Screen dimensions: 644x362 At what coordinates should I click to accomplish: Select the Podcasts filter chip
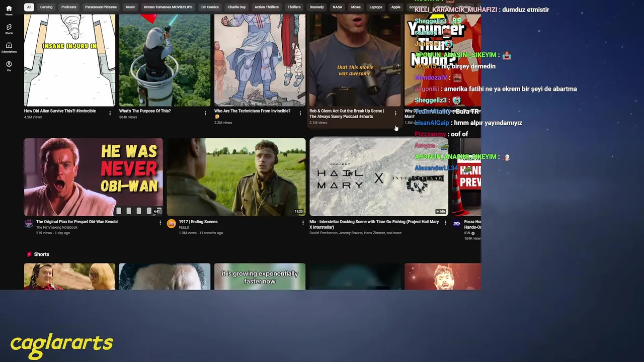69,7
